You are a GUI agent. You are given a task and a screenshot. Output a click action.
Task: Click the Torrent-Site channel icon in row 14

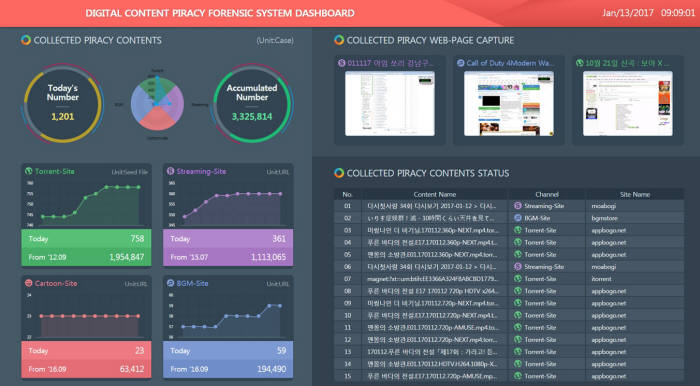[x=518, y=364]
